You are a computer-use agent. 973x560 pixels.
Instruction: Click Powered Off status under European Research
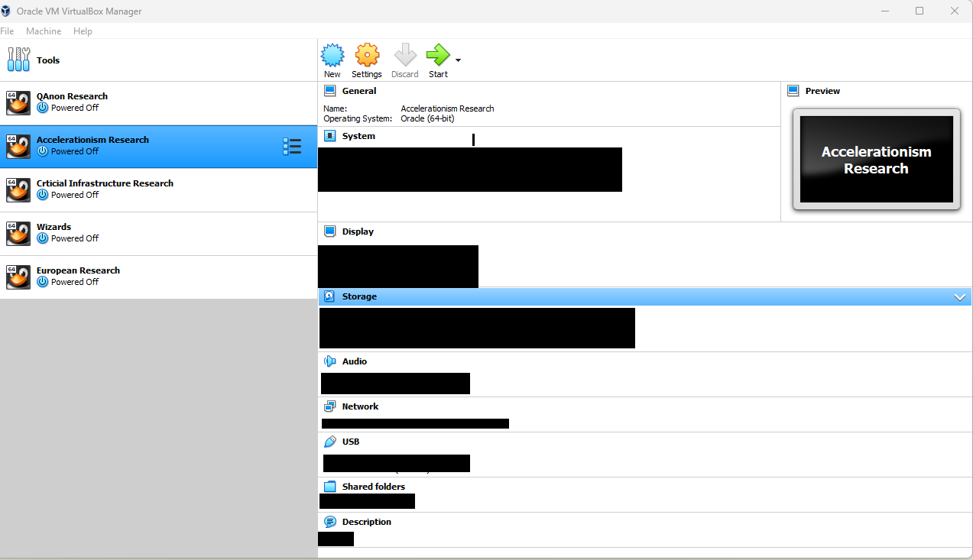[x=75, y=282]
